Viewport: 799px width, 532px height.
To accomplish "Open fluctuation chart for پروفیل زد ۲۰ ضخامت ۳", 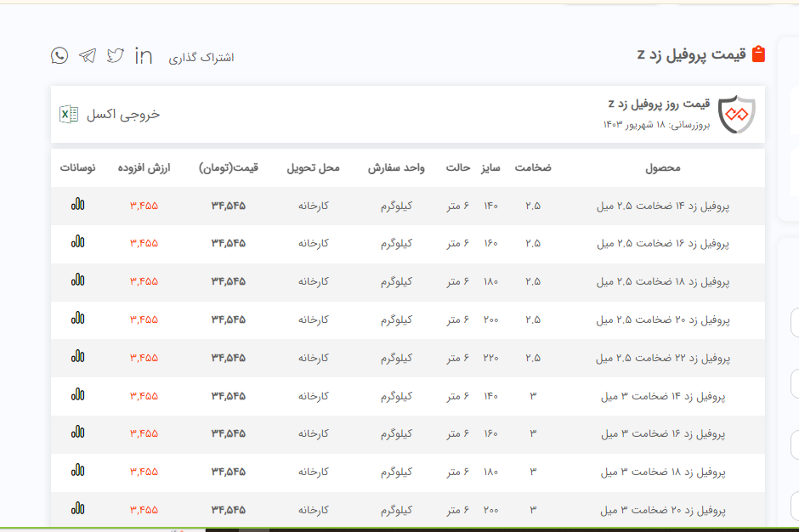I will 77,509.
